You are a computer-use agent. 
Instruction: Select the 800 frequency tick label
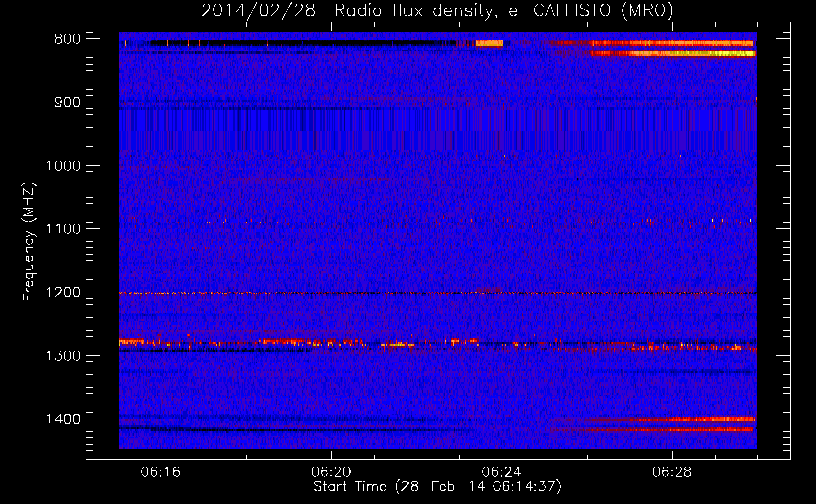[x=68, y=39]
